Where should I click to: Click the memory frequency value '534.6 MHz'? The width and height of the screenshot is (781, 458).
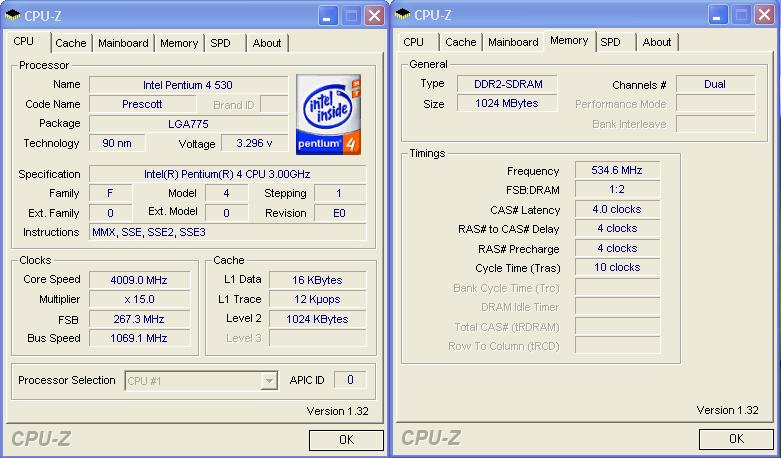617,170
